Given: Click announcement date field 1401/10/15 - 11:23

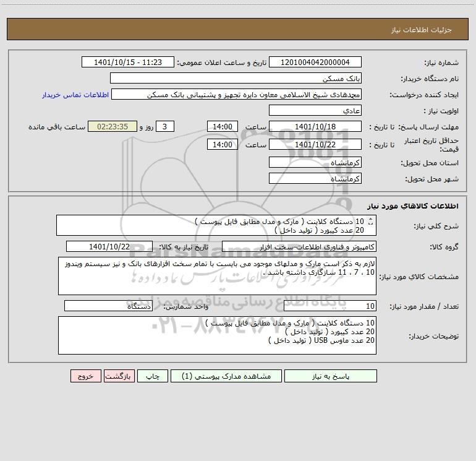Looking at the screenshot, I should 128,62.
